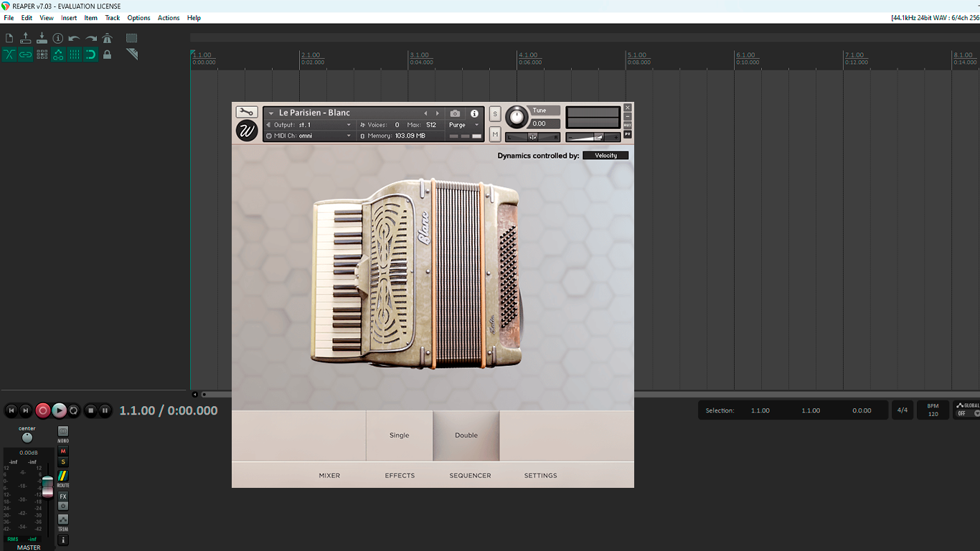Open Project Settings info icon

58,38
